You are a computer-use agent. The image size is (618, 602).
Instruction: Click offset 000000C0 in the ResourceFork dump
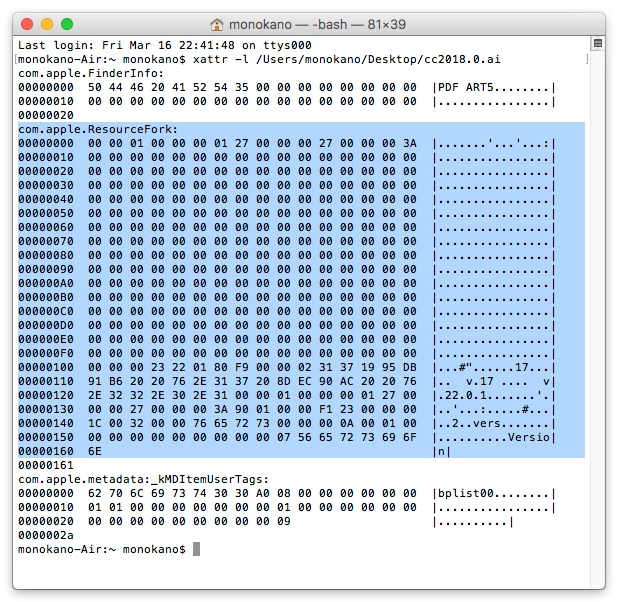click(46, 311)
